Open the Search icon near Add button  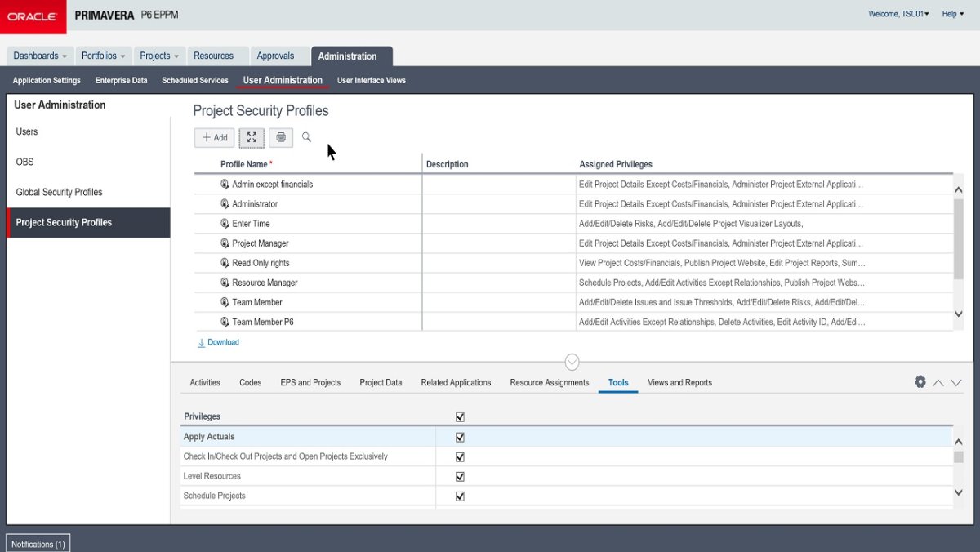[306, 137]
